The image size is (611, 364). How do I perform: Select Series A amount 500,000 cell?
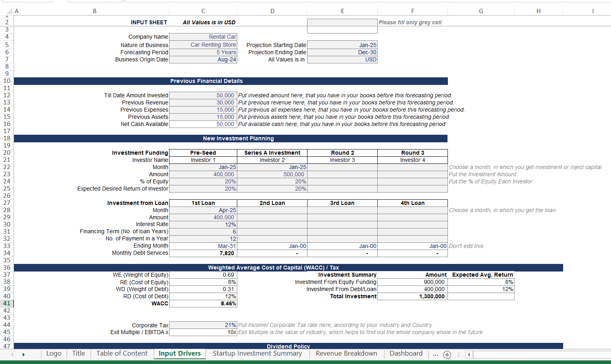point(272,174)
